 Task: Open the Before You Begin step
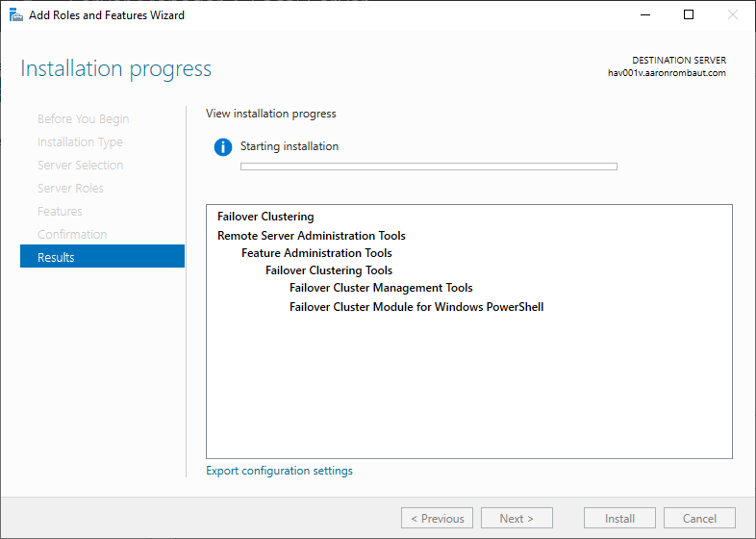(83, 118)
